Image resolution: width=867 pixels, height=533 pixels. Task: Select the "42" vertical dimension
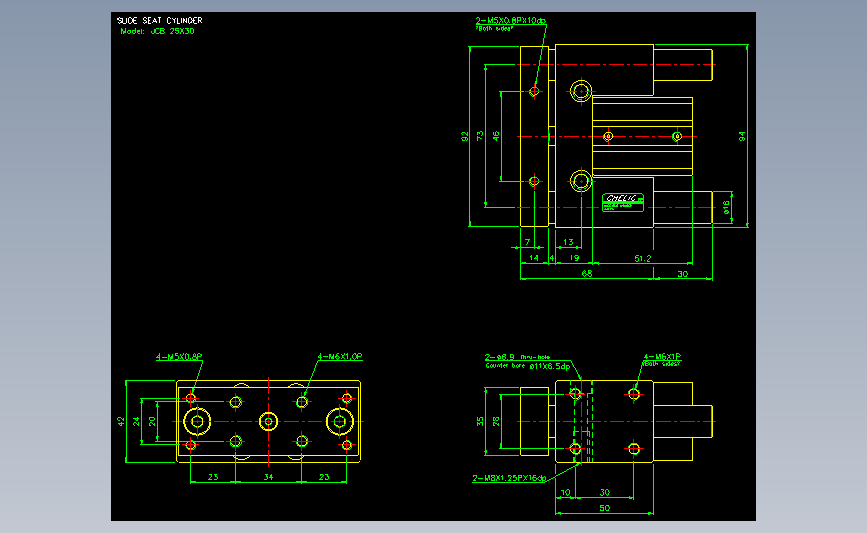coord(121,421)
